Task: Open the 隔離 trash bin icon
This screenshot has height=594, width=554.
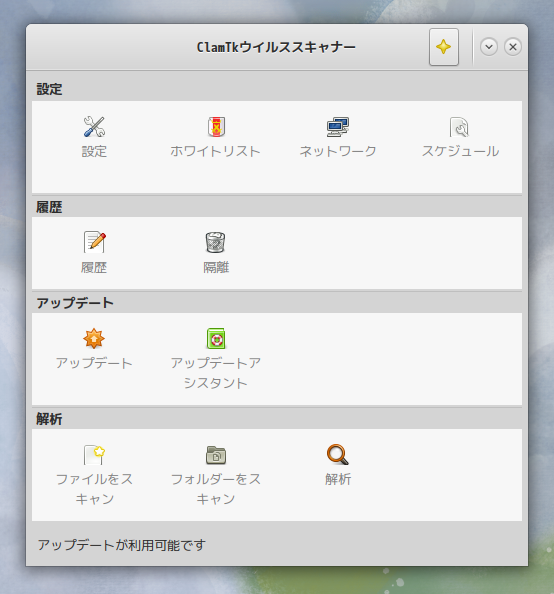Action: pyautogui.click(x=216, y=242)
